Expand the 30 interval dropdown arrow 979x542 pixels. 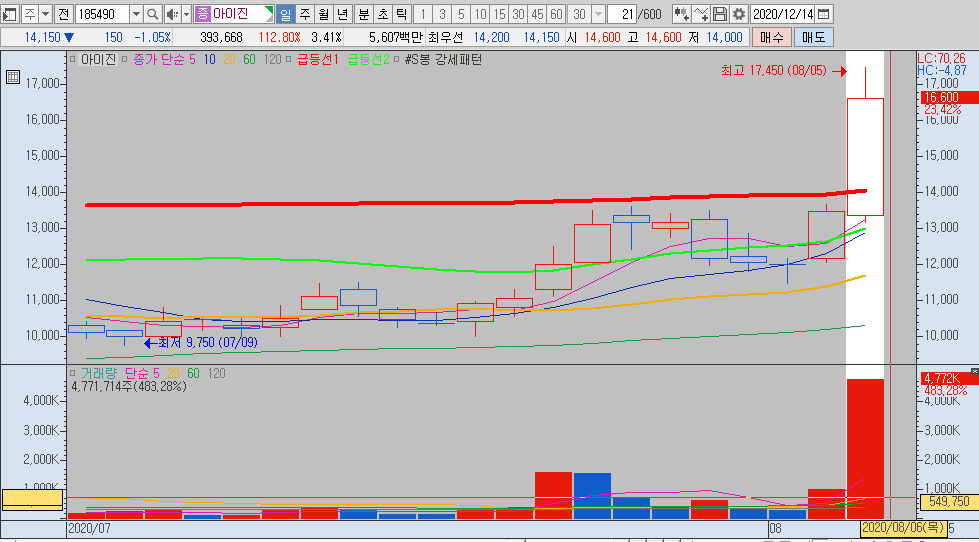point(598,14)
